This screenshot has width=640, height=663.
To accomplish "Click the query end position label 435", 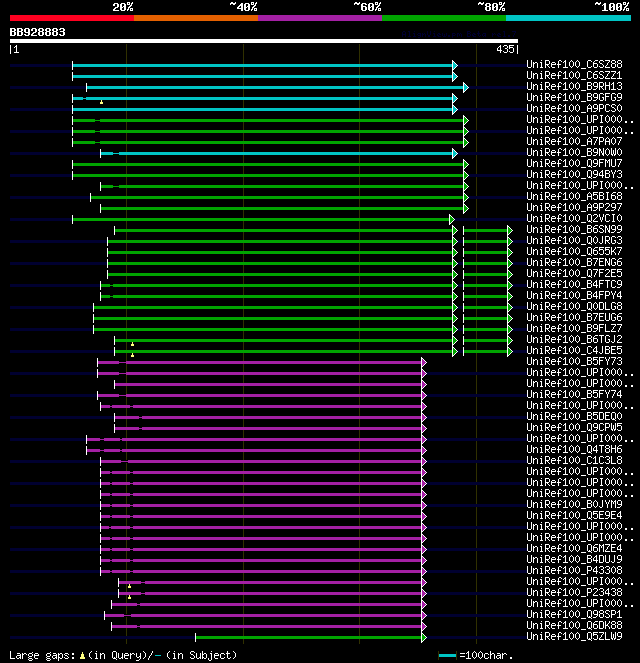I will [505, 49].
